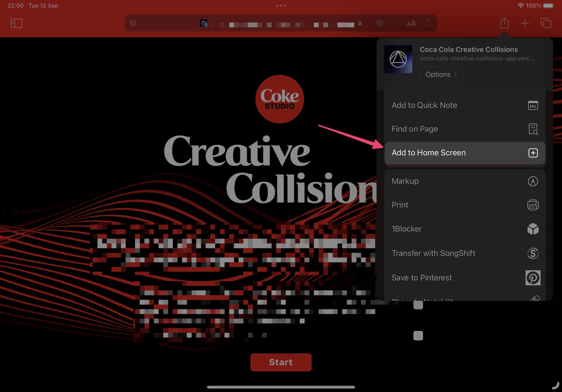Click the 1Blocker extension icon in address bar

click(379, 23)
